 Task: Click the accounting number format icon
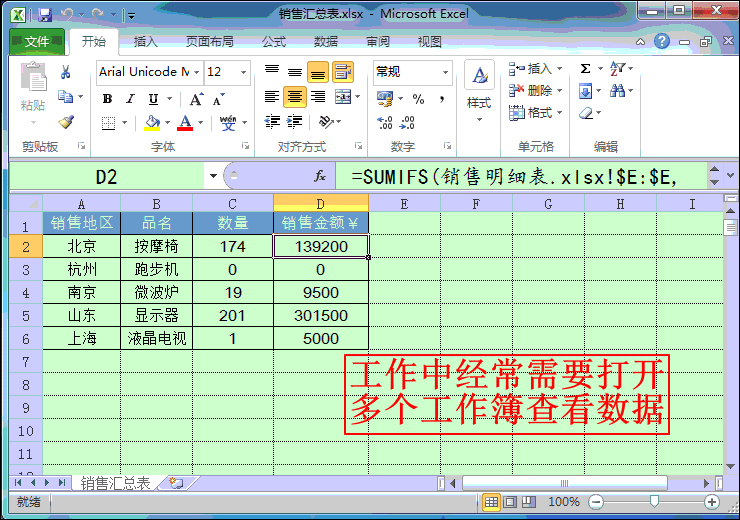pos(385,99)
